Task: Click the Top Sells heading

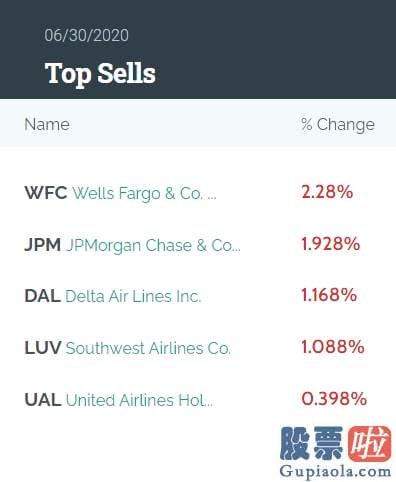Action: pos(100,74)
